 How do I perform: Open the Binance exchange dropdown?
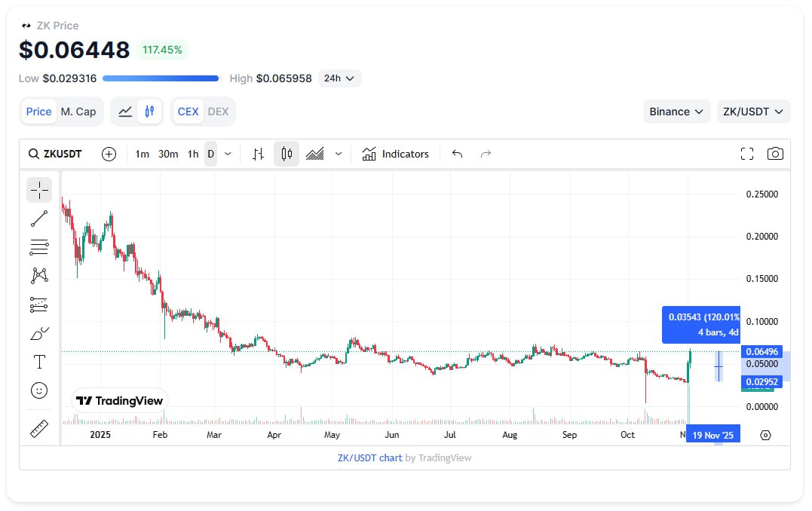click(x=676, y=112)
